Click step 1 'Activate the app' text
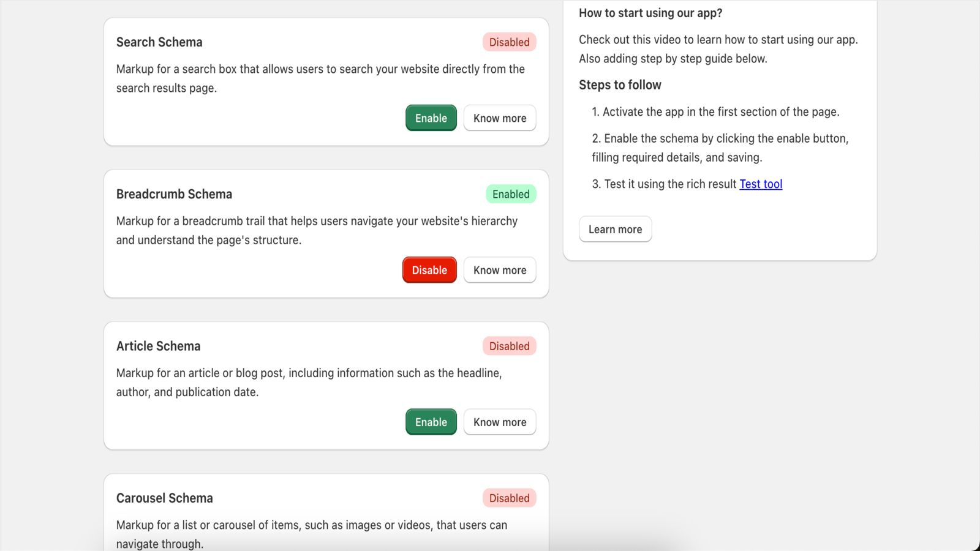This screenshot has width=980, height=551. pyautogui.click(x=715, y=111)
